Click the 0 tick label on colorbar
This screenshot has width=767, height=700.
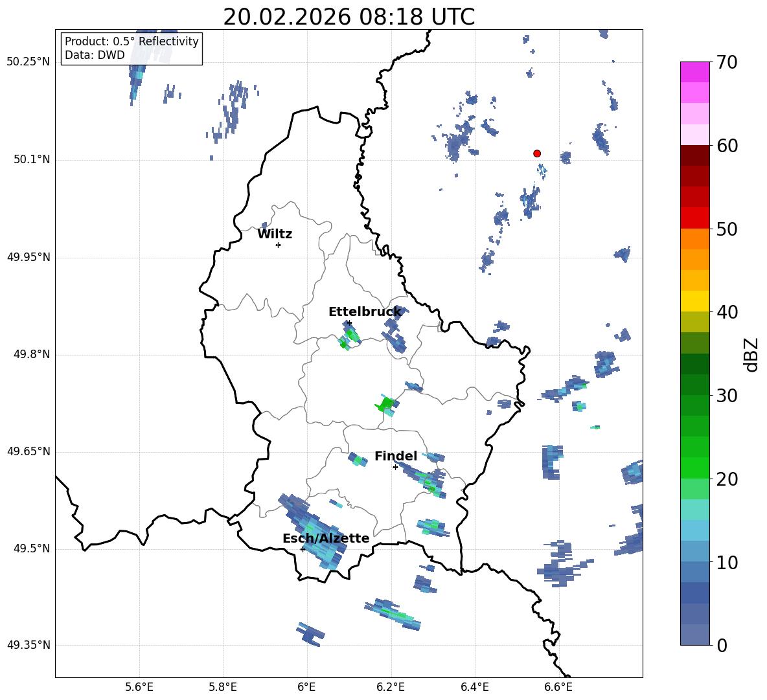722,645
